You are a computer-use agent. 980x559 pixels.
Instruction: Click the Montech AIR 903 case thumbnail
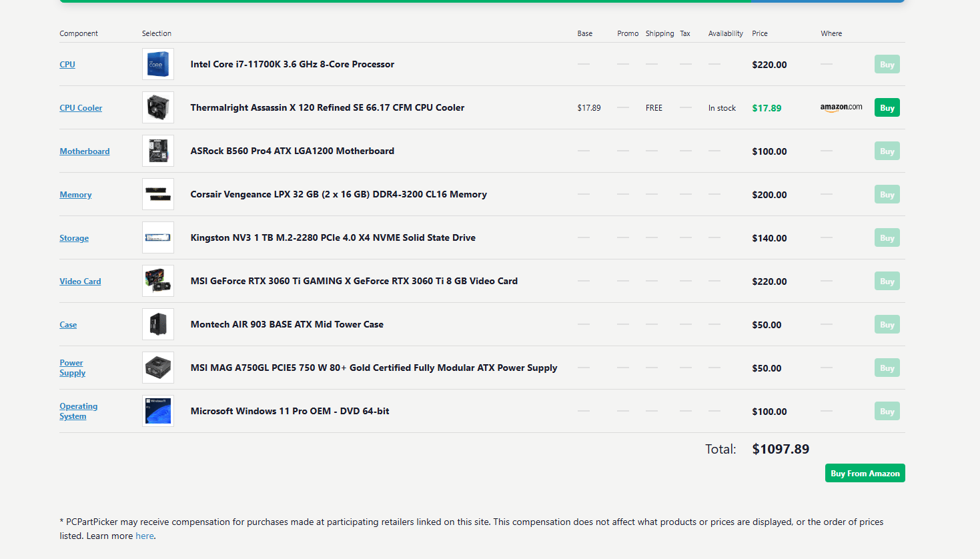point(158,324)
